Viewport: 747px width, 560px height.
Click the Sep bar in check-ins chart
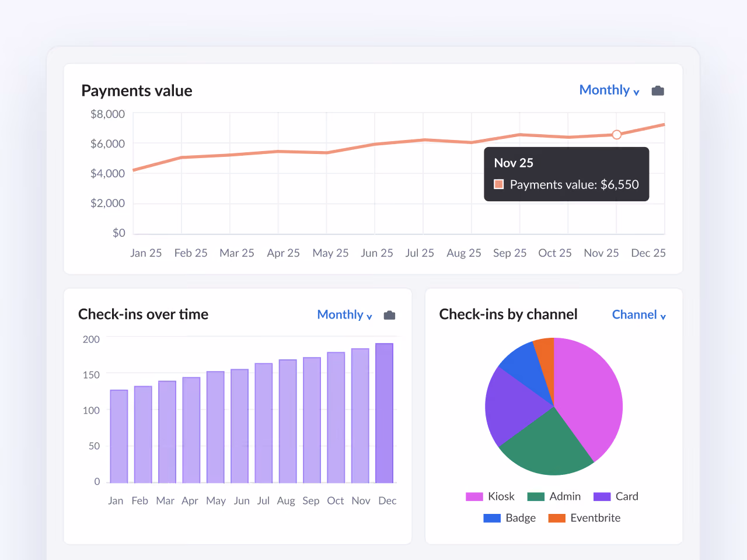point(312,420)
